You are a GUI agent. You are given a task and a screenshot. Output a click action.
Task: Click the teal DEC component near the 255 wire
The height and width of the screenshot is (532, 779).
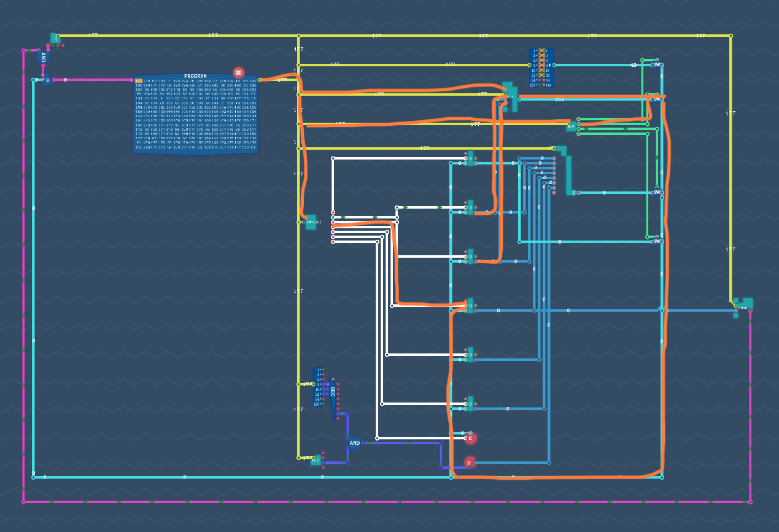point(571,125)
